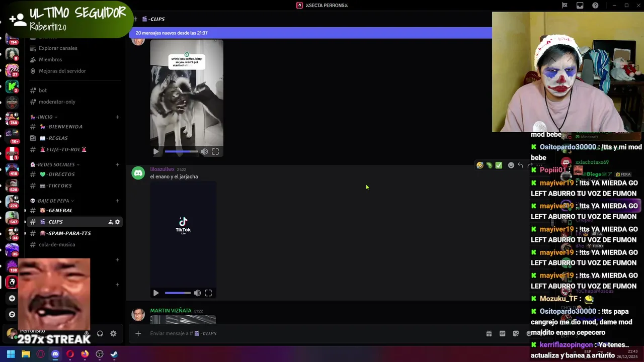The width and height of the screenshot is (644, 362).
Task: Open the sticker picker in message bar
Action: pos(516,333)
